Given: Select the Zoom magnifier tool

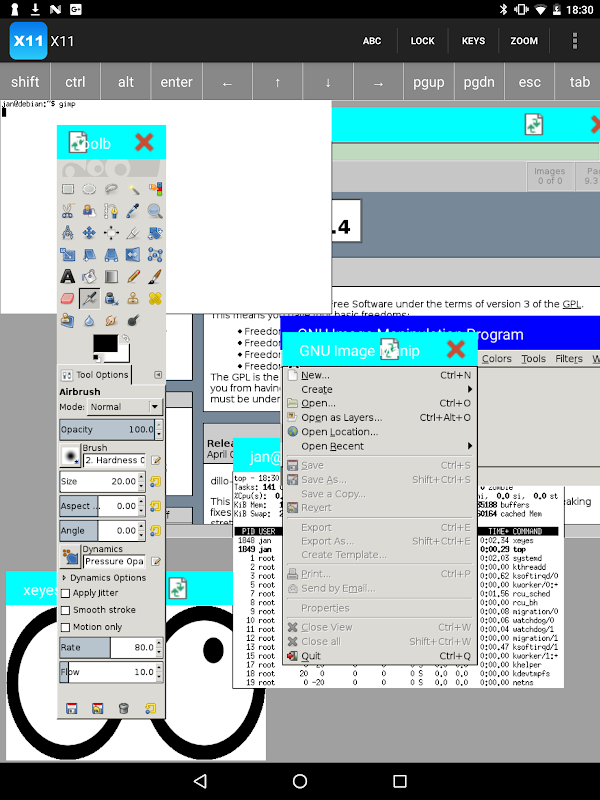Looking at the screenshot, I should click(155, 211).
